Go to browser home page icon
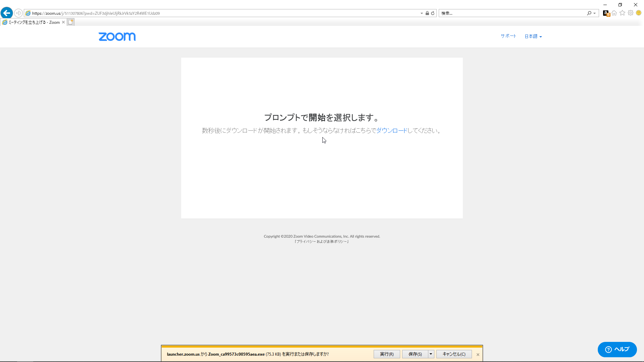The width and height of the screenshot is (644, 362). coord(614,13)
